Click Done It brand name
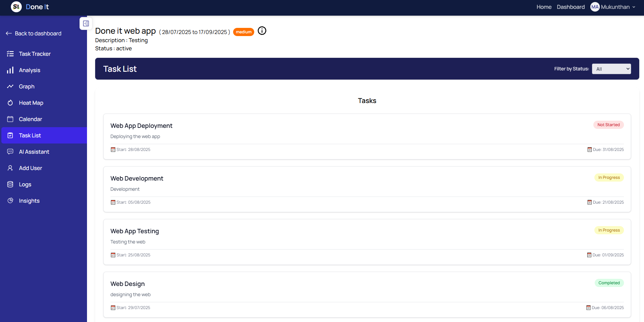This screenshot has width=644, height=322. [x=37, y=7]
